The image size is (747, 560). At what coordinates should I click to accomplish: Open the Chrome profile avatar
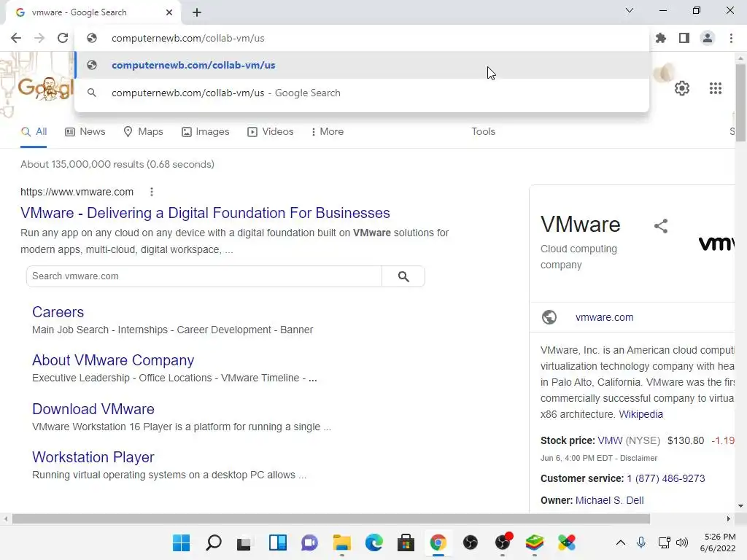coord(708,38)
